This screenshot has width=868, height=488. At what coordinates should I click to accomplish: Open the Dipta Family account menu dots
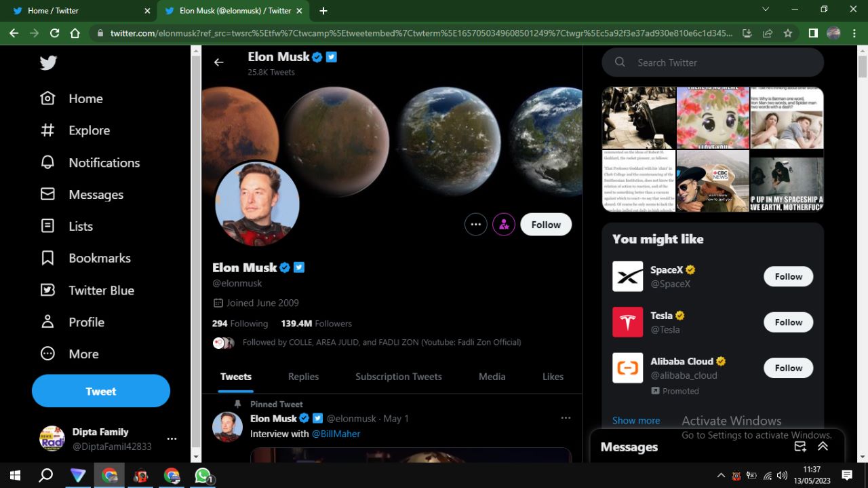pos(172,438)
